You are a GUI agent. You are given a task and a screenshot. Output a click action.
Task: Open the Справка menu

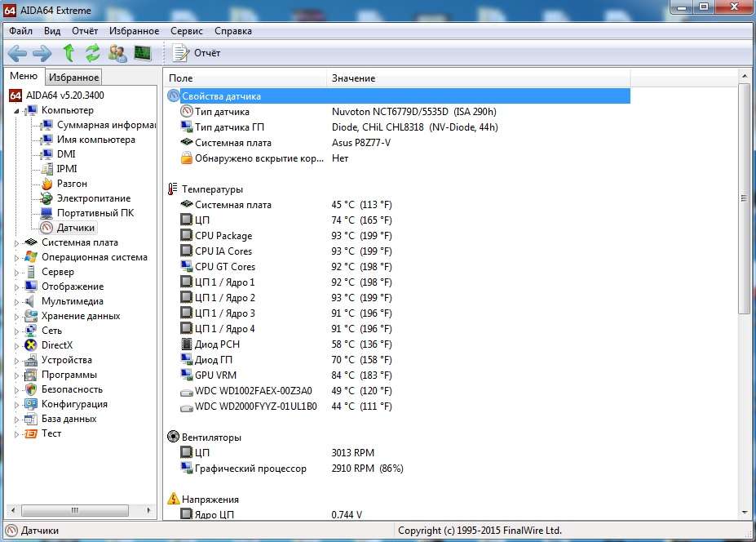click(x=233, y=31)
